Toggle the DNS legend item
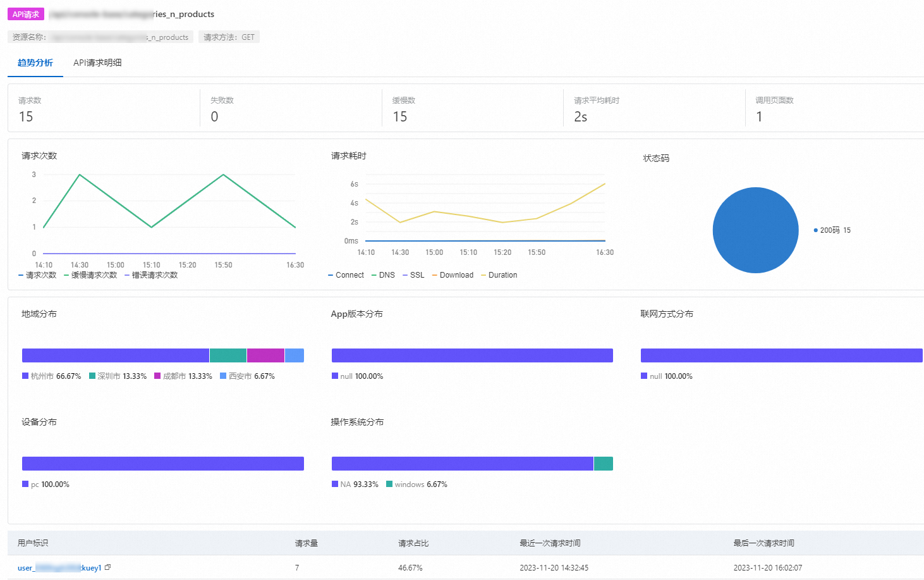 click(384, 275)
